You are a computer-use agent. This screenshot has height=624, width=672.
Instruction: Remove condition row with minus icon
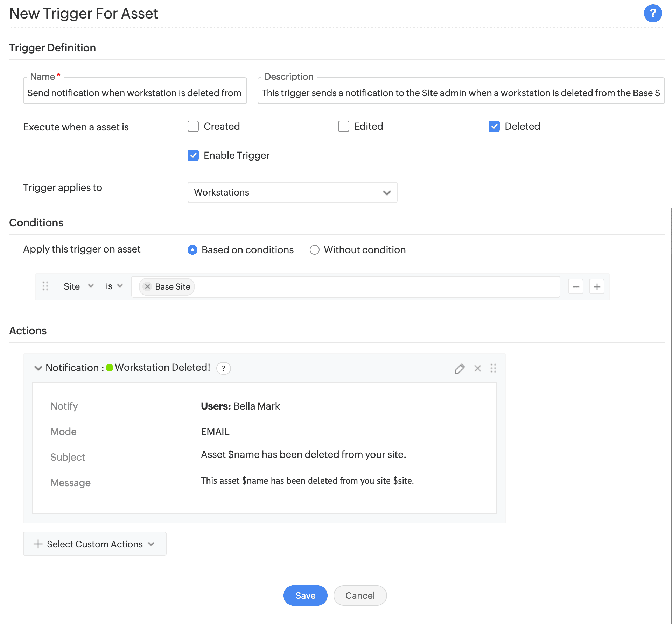click(x=575, y=287)
